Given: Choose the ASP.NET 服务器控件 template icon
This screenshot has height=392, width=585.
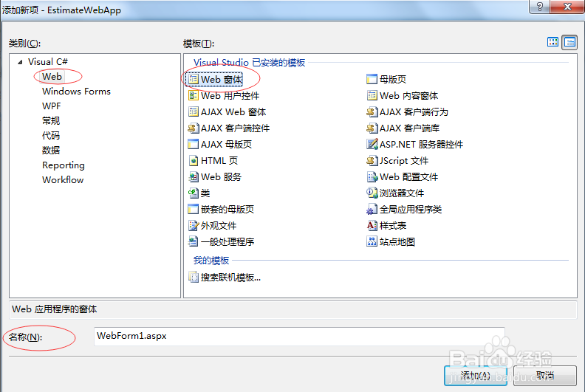Looking at the screenshot, I should [x=372, y=145].
